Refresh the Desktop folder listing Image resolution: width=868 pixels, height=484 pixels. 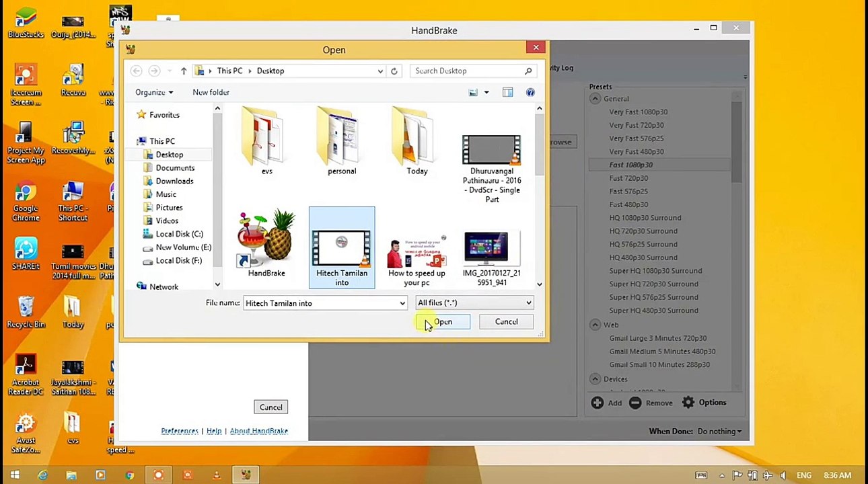coord(394,71)
